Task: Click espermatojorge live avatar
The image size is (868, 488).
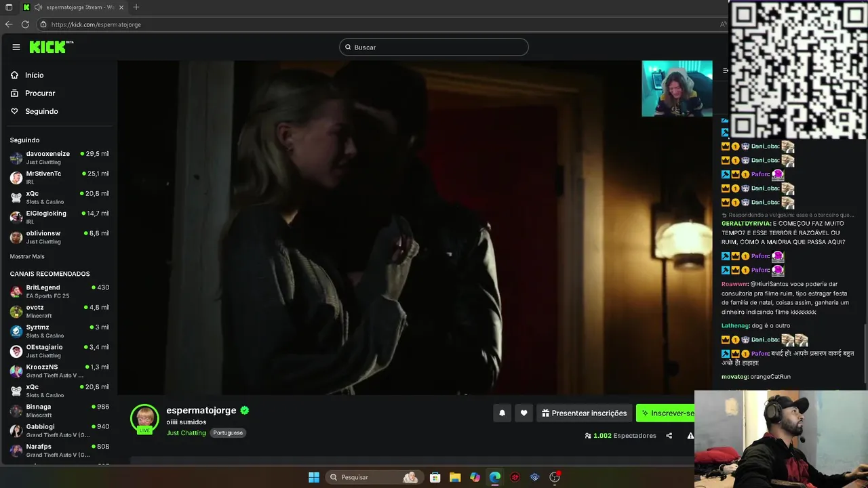Action: tap(144, 419)
